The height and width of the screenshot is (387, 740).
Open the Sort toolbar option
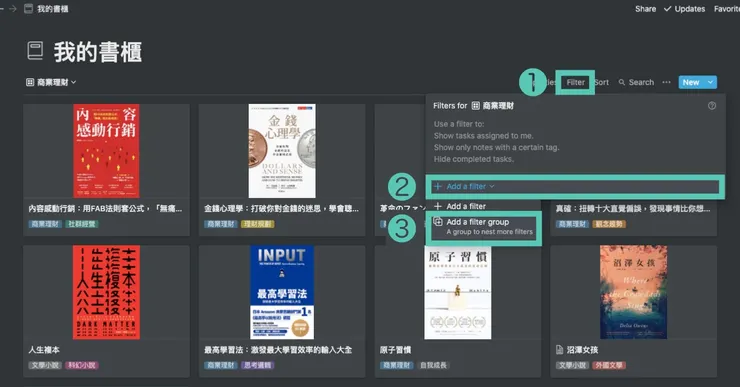click(x=601, y=82)
